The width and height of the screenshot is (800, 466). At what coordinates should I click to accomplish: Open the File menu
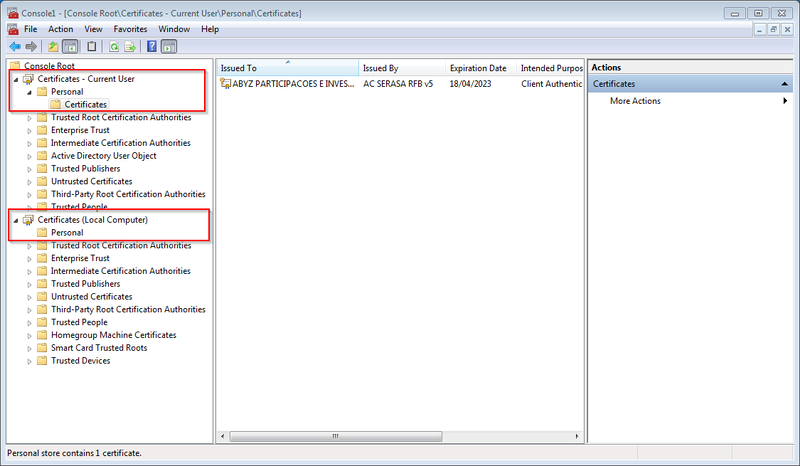click(x=31, y=29)
